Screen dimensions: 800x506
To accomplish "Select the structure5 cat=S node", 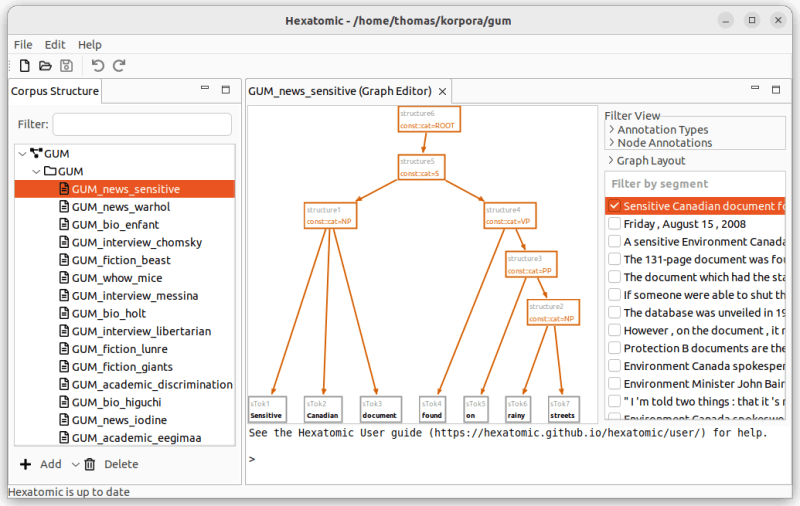I will pos(421,167).
